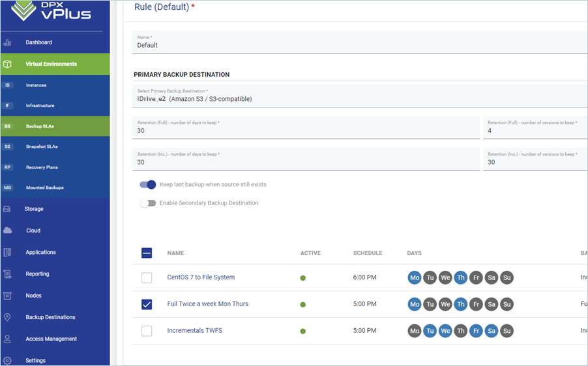Click the Storage drive icon
This screenshot has width=588, height=366.
(x=8, y=209)
